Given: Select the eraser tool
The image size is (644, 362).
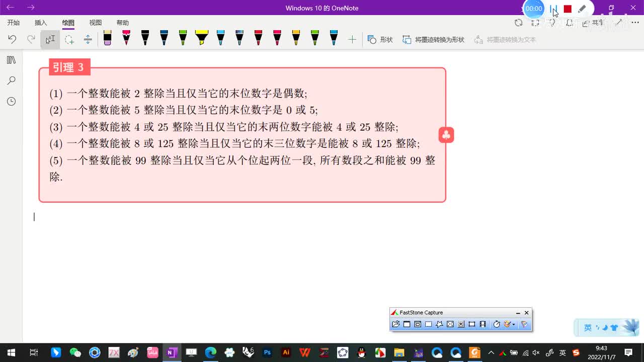Looking at the screenshot, I should [107, 38].
